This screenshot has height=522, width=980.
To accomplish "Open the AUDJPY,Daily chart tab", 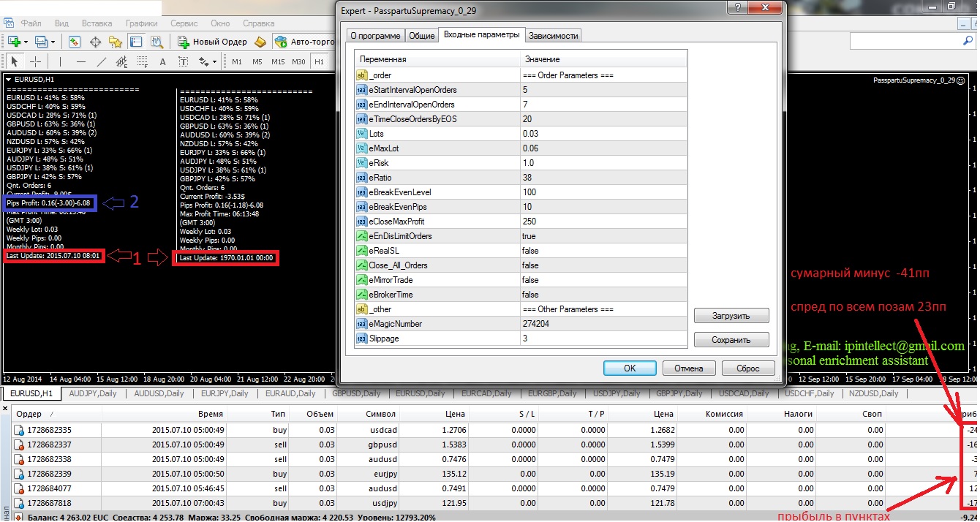I will pyautogui.click(x=92, y=393).
